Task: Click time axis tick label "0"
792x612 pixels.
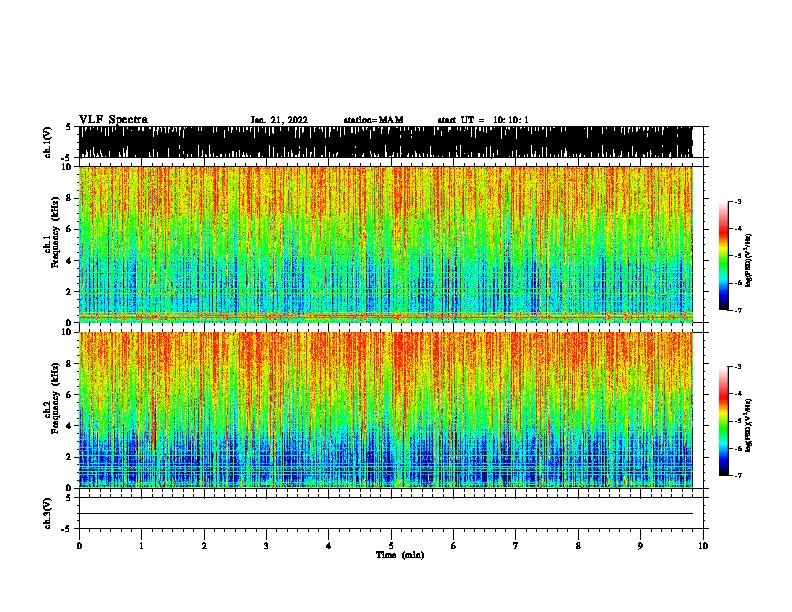Action: point(79,546)
